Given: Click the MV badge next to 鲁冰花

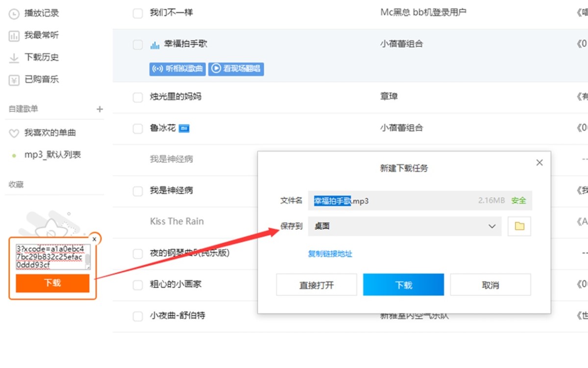Looking at the screenshot, I should [x=184, y=129].
